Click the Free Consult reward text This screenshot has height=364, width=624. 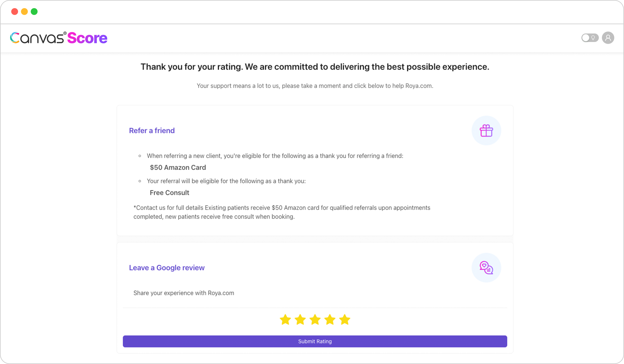pos(169,193)
